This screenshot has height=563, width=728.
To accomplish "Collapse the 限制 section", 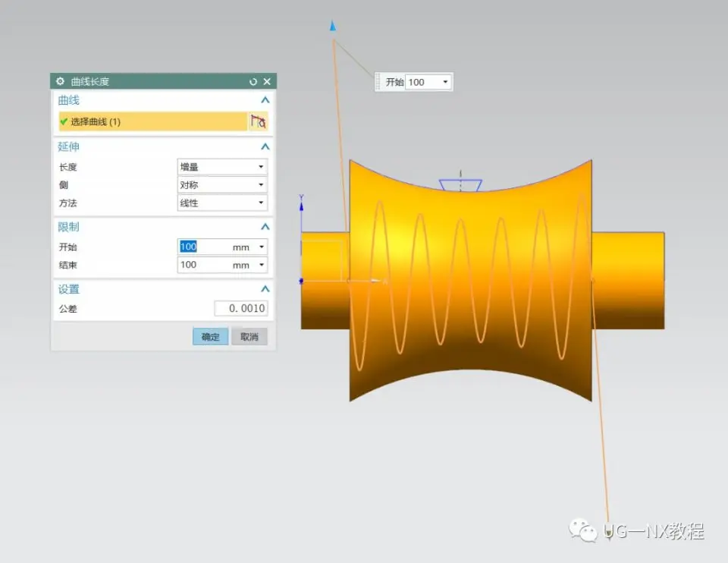I will [265, 227].
